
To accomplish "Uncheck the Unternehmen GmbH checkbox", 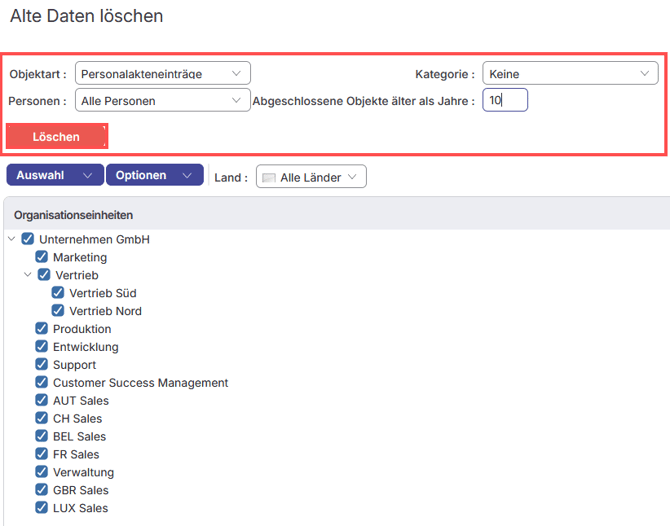I will click(x=28, y=240).
